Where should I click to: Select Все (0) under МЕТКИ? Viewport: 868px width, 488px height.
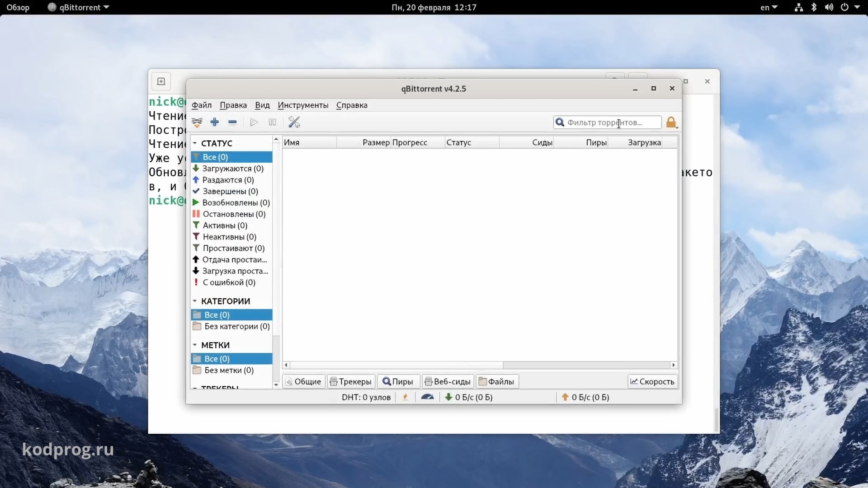point(231,359)
